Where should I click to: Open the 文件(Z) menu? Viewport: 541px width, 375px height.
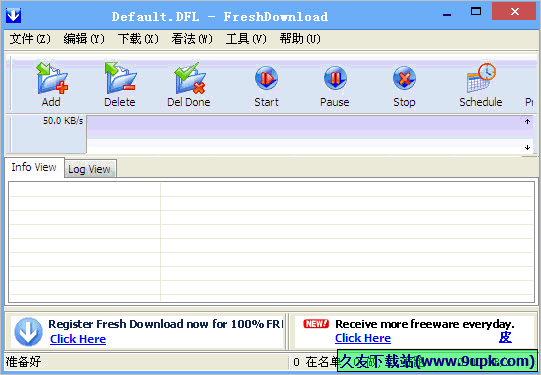(x=30, y=39)
